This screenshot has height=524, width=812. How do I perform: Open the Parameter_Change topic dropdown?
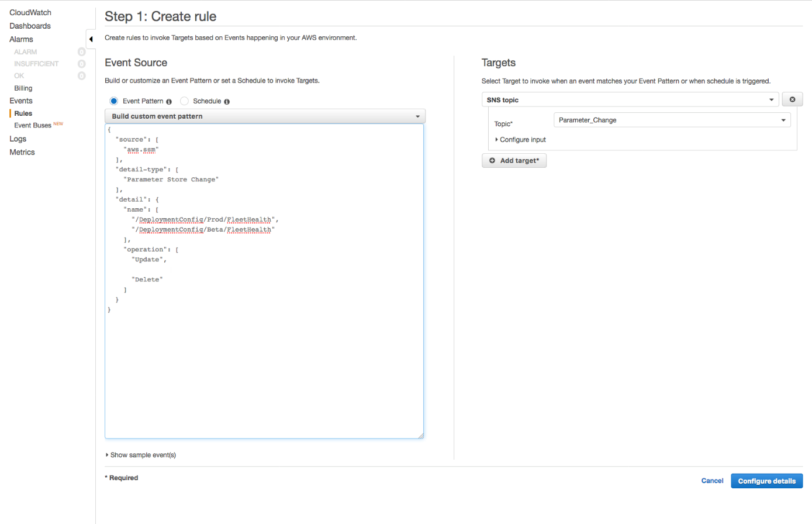point(672,120)
